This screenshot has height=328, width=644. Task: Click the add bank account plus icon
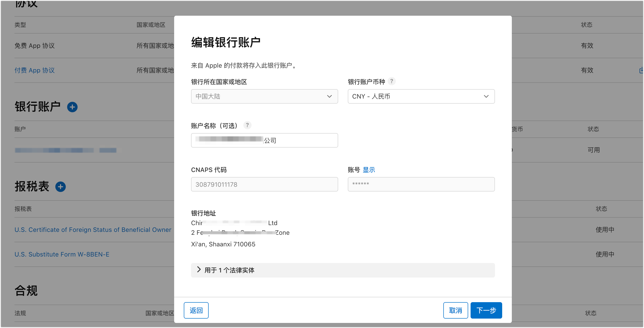(72, 107)
